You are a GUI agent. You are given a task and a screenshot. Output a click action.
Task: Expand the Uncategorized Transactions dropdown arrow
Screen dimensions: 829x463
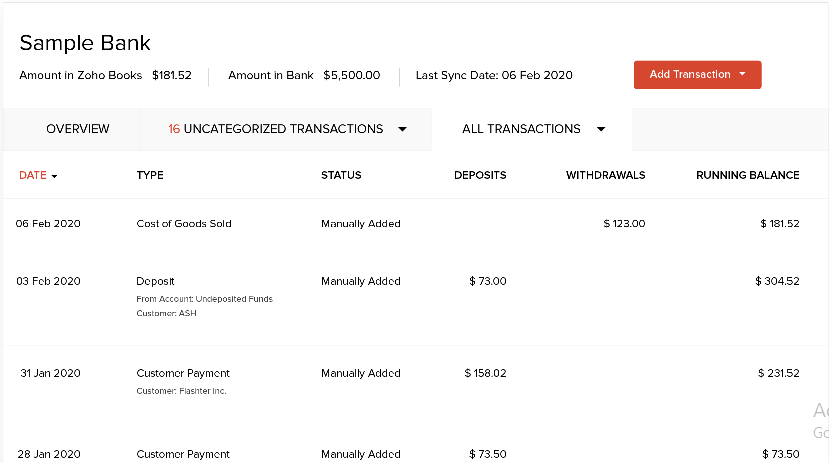[x=403, y=129]
